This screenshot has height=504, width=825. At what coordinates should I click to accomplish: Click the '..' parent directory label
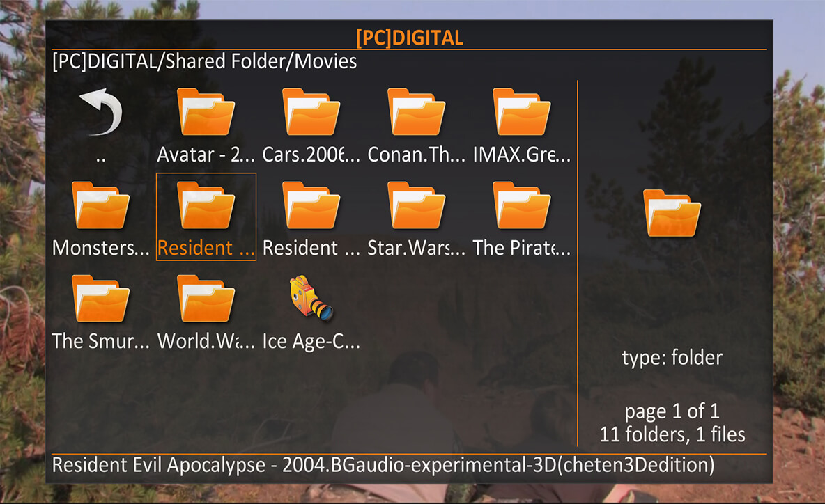pyautogui.click(x=100, y=157)
